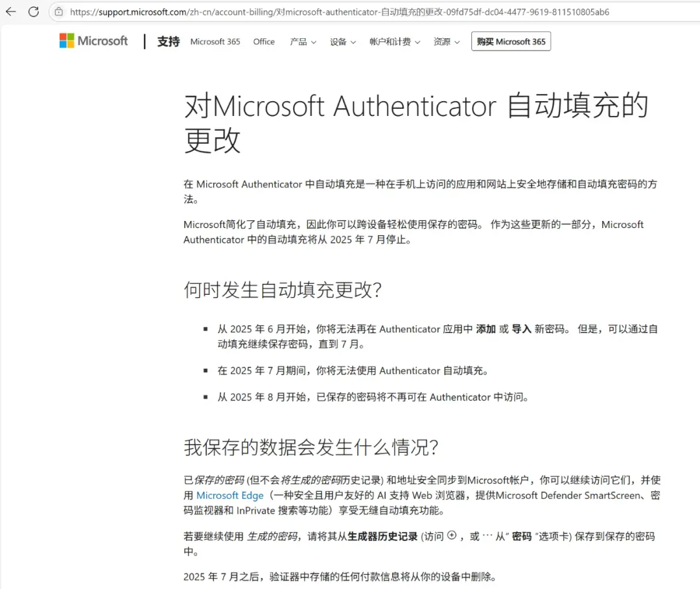Click the site lock icon in address bar

[x=59, y=12]
